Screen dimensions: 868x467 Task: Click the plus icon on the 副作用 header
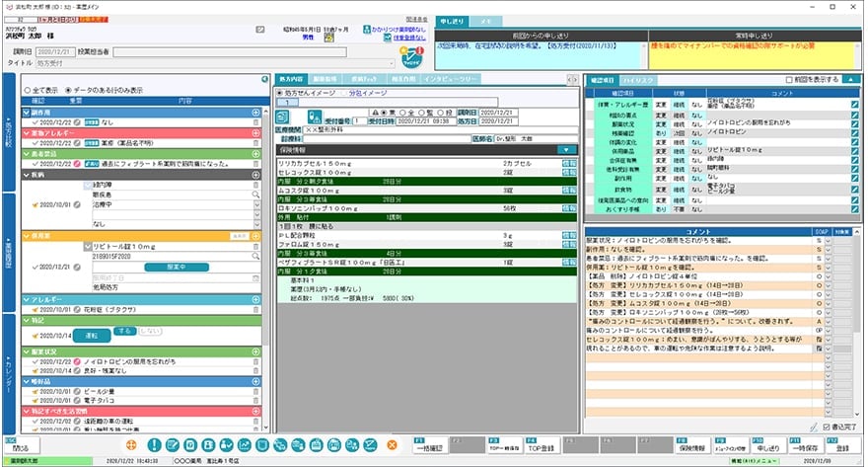256,113
